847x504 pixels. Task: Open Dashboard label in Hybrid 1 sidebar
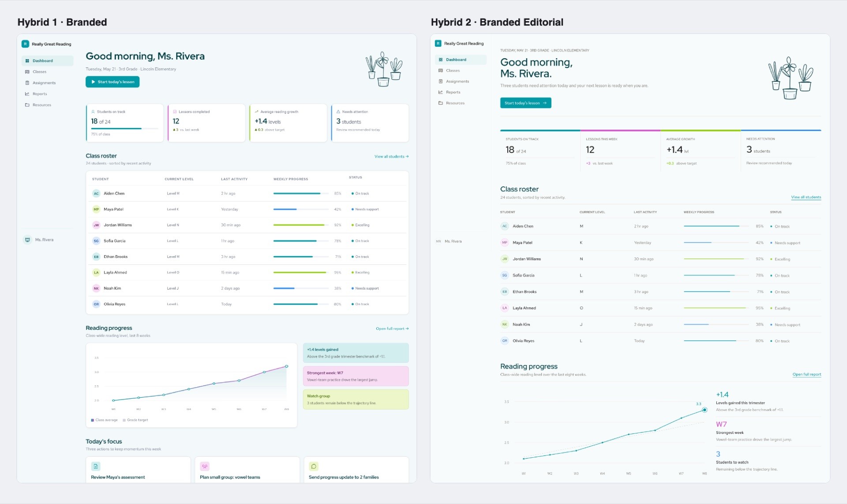(43, 61)
